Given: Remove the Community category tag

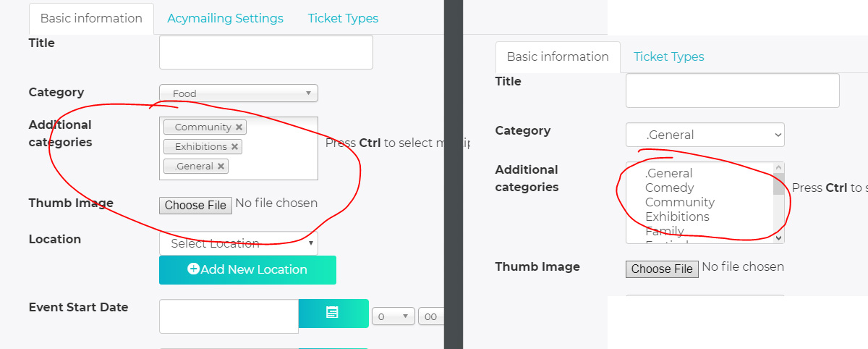Looking at the screenshot, I should (239, 127).
